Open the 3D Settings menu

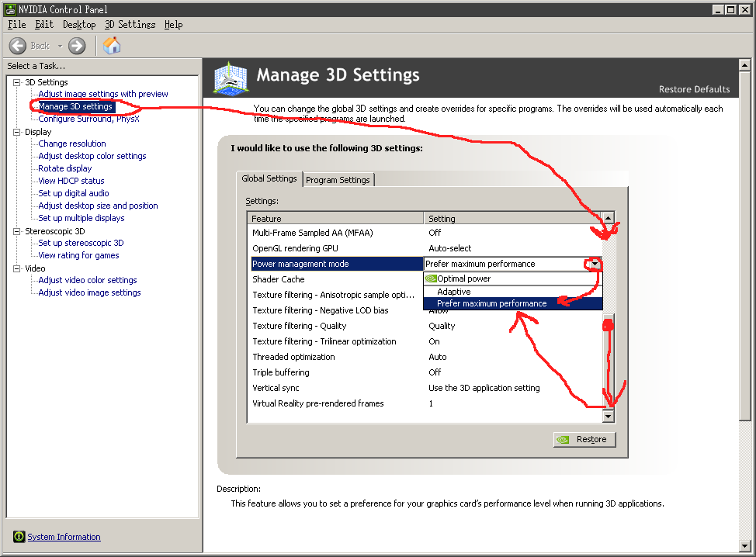coord(130,25)
